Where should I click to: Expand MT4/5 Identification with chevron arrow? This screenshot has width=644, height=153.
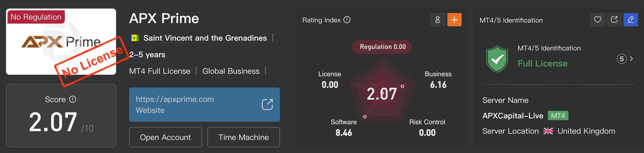coord(631,59)
